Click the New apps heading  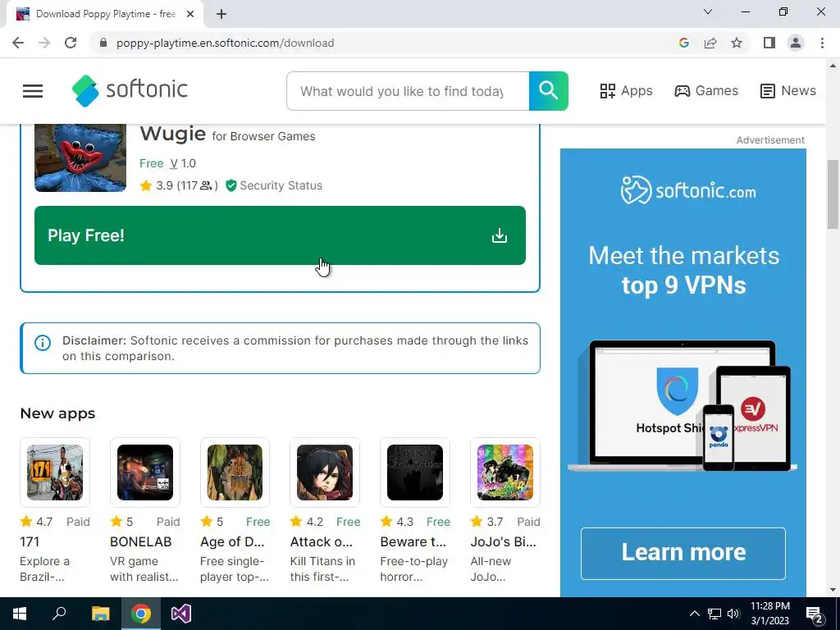tap(57, 413)
